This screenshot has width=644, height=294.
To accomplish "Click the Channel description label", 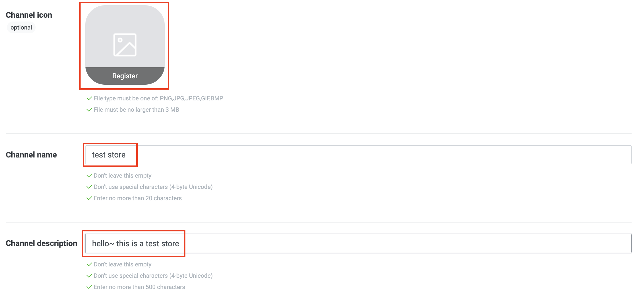I will (41, 243).
